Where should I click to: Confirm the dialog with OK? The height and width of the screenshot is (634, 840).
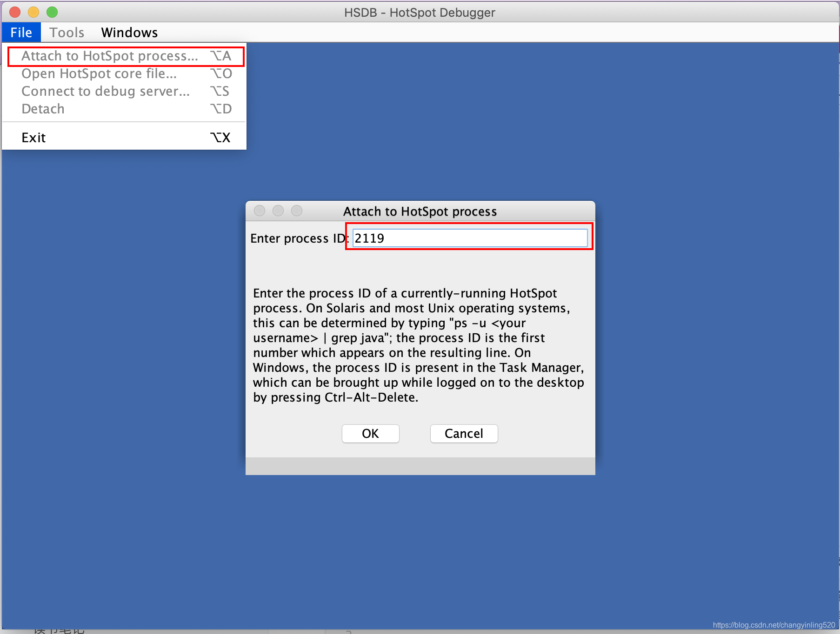[x=371, y=434]
